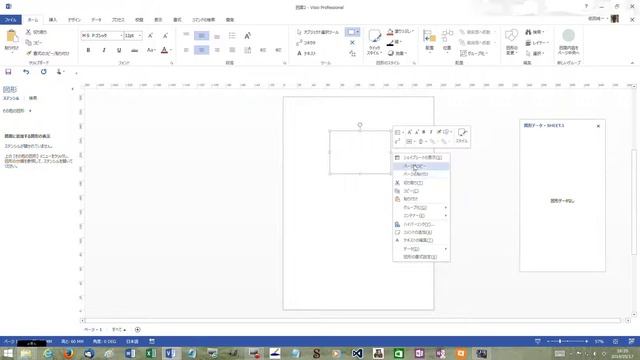Click the Copy icon in Clipboard group
640x360 pixels.
pos(28,42)
